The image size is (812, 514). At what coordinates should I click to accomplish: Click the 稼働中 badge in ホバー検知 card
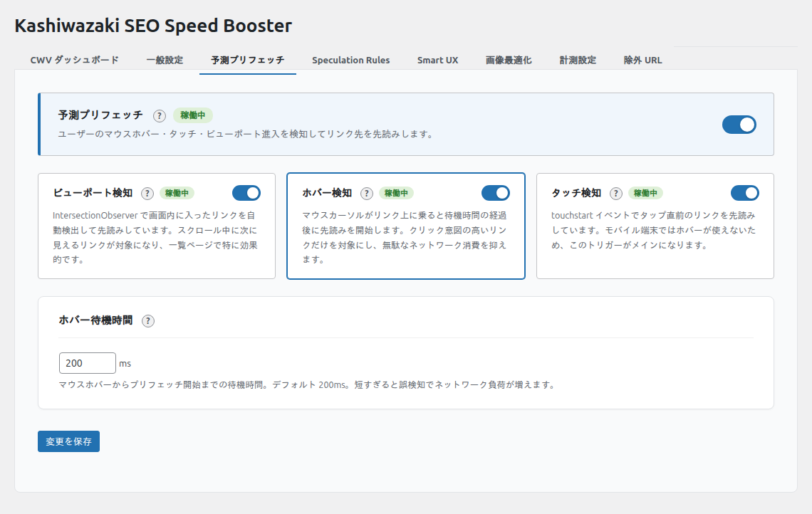(x=396, y=193)
